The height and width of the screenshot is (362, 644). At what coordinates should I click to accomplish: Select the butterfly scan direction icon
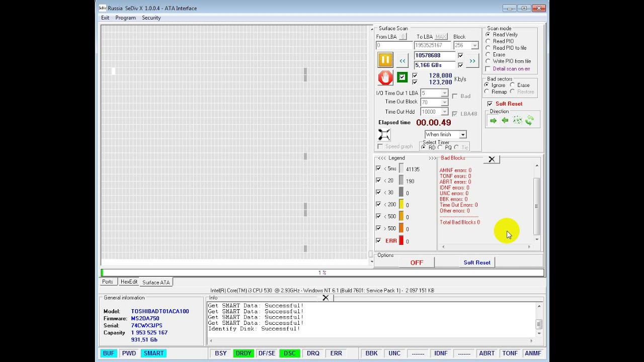tap(529, 120)
